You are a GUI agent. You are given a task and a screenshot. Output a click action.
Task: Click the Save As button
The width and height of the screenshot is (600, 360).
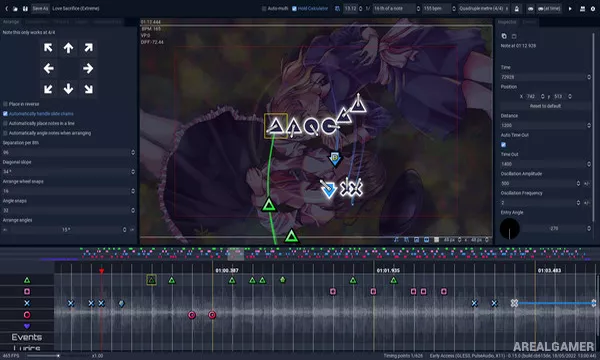40,8
